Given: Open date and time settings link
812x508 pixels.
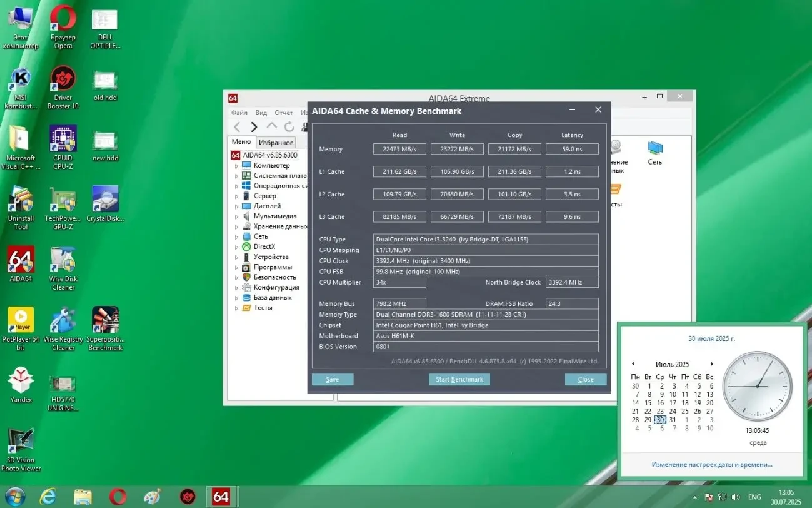Looking at the screenshot, I should click(711, 464).
